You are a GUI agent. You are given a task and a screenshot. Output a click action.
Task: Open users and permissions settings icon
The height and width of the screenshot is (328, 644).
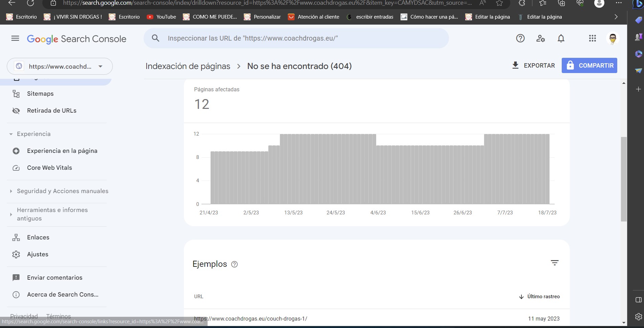pyautogui.click(x=541, y=38)
